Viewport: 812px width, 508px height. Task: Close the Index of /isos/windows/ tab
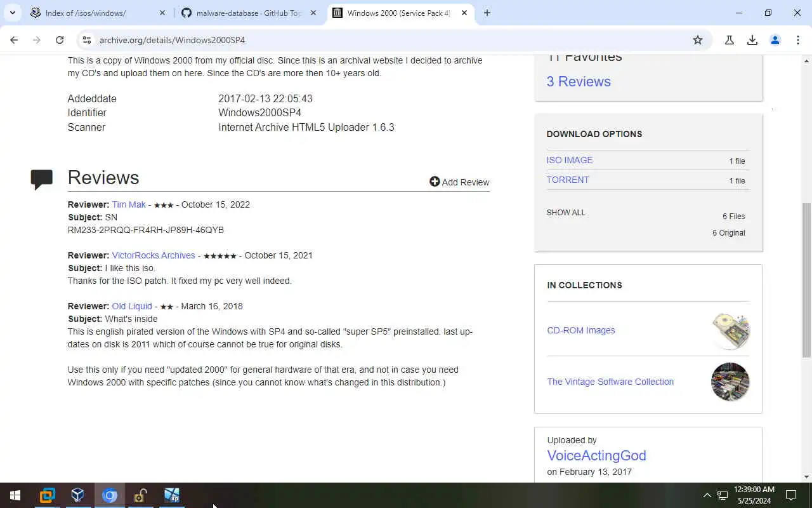(162, 13)
